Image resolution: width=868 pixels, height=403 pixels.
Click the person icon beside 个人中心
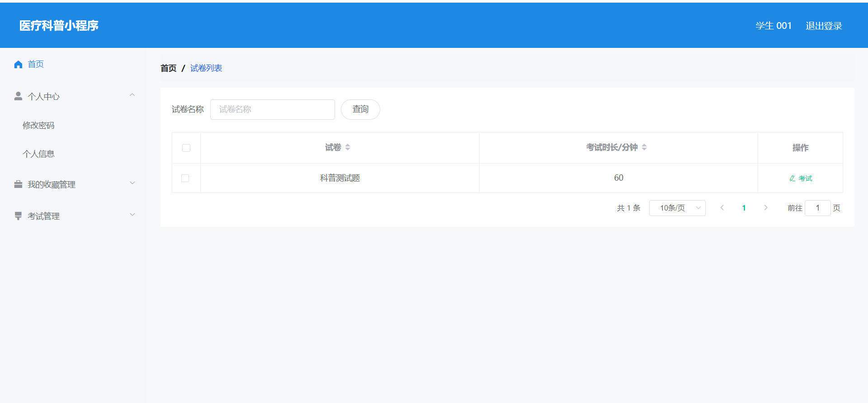point(18,96)
